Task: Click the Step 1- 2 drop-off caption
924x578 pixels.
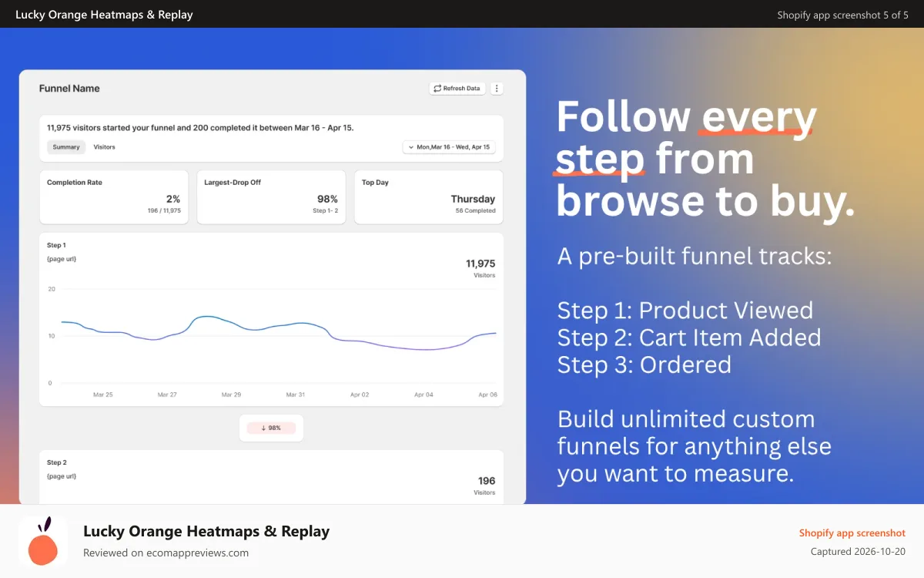Action: point(325,210)
